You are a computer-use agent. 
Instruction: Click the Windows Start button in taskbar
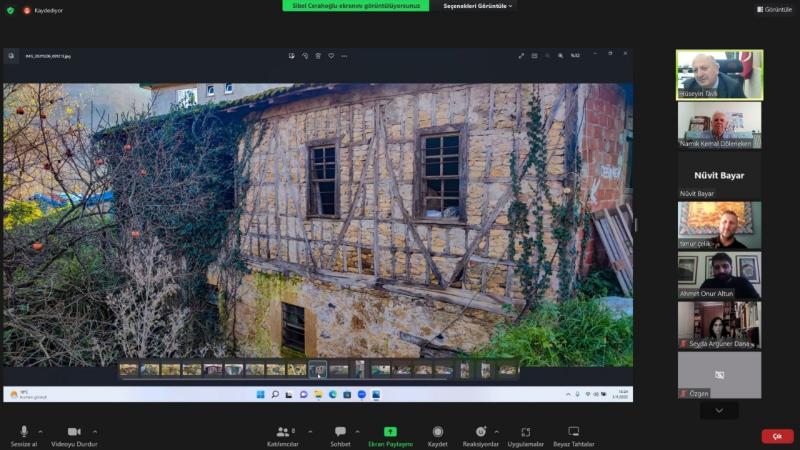click(260, 394)
